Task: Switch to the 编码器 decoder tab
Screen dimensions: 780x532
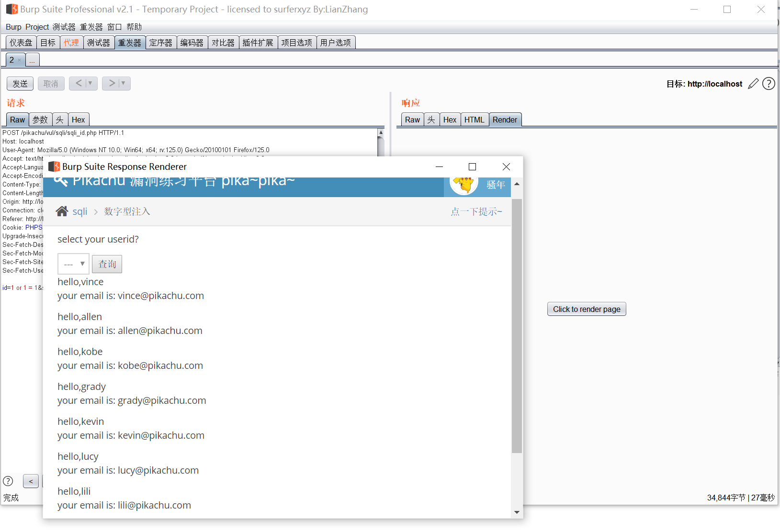Action: pyautogui.click(x=192, y=43)
